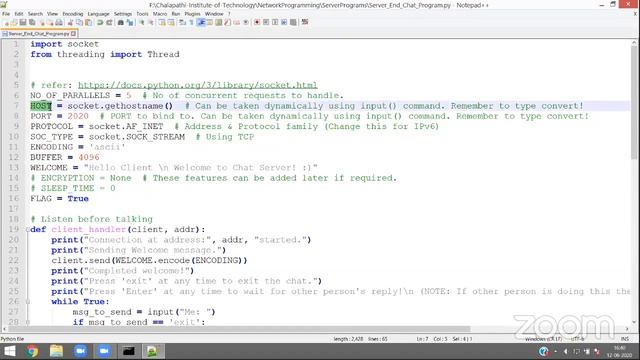Click the Open file toolbar icon

coord(14,22)
